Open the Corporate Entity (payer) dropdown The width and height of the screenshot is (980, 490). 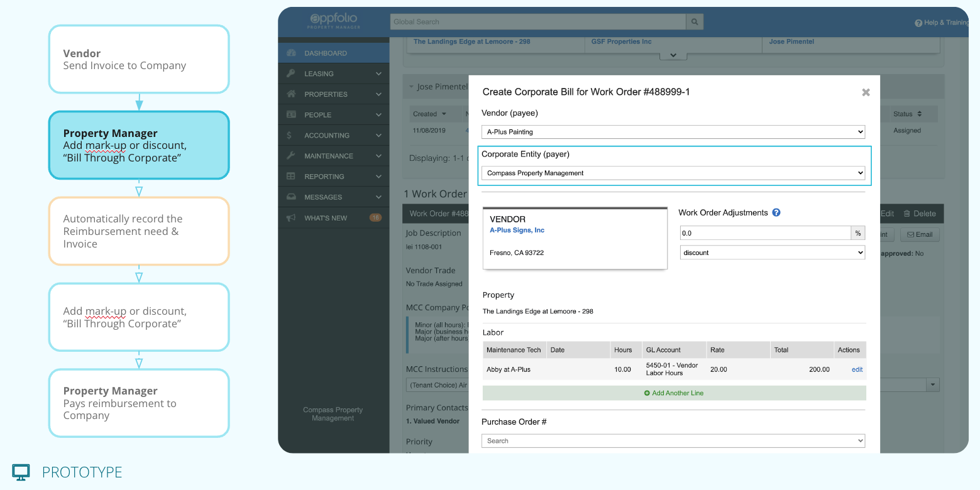(673, 173)
